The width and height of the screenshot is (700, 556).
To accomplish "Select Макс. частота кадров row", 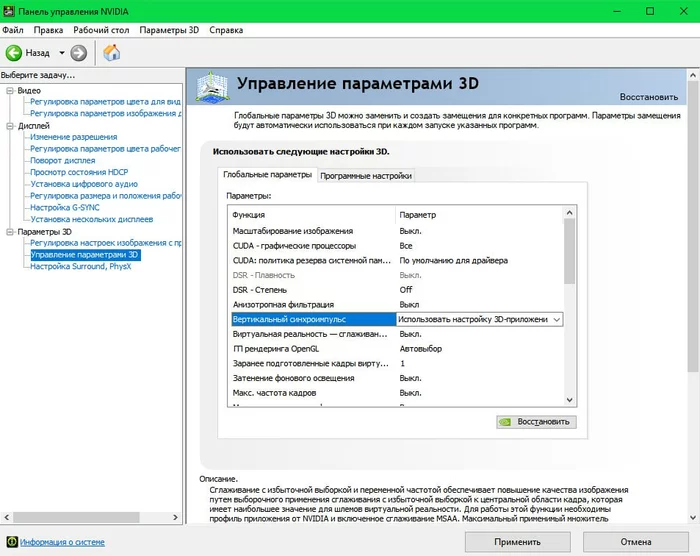I will pos(396,393).
